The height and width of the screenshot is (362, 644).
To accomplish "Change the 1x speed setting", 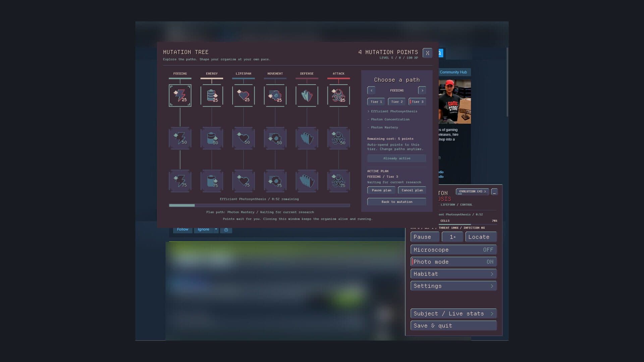I will (x=452, y=237).
